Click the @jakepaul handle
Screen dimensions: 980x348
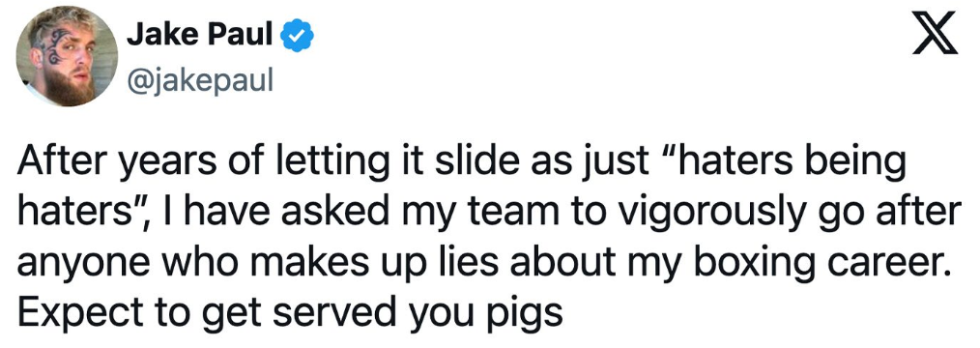(x=200, y=79)
